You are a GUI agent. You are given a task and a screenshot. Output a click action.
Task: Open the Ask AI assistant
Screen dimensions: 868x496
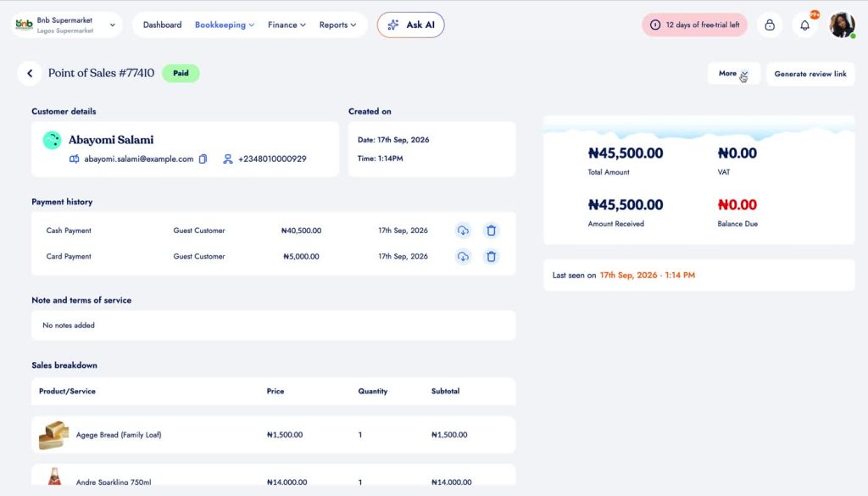pyautogui.click(x=411, y=25)
